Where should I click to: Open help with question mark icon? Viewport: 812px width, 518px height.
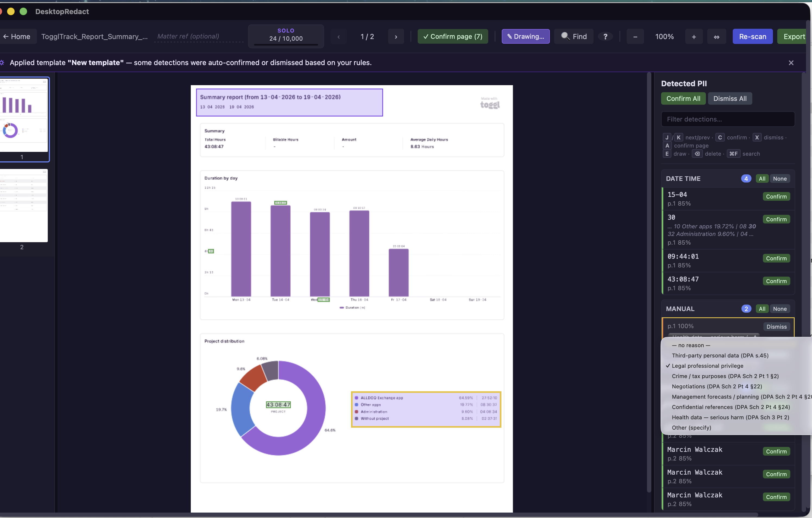tap(605, 36)
